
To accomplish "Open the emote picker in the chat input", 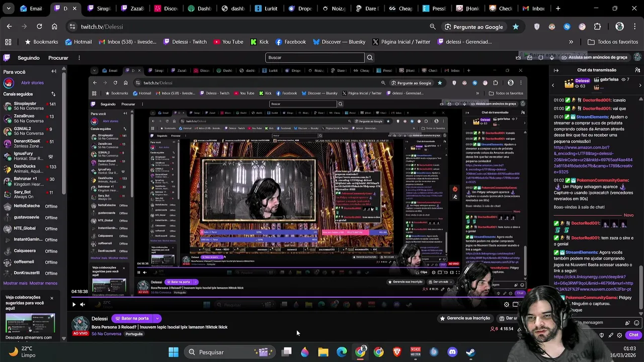I will pyautogui.click(x=636, y=323).
